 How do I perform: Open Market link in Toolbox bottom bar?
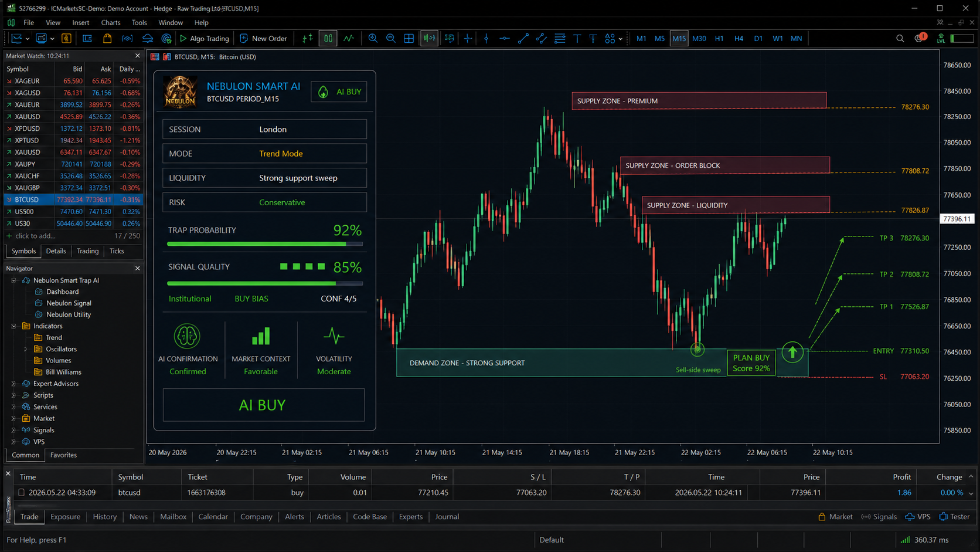[x=835, y=517]
